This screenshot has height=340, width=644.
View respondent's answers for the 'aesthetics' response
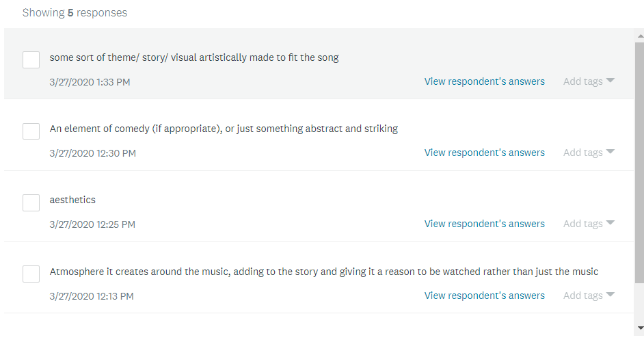tap(484, 224)
